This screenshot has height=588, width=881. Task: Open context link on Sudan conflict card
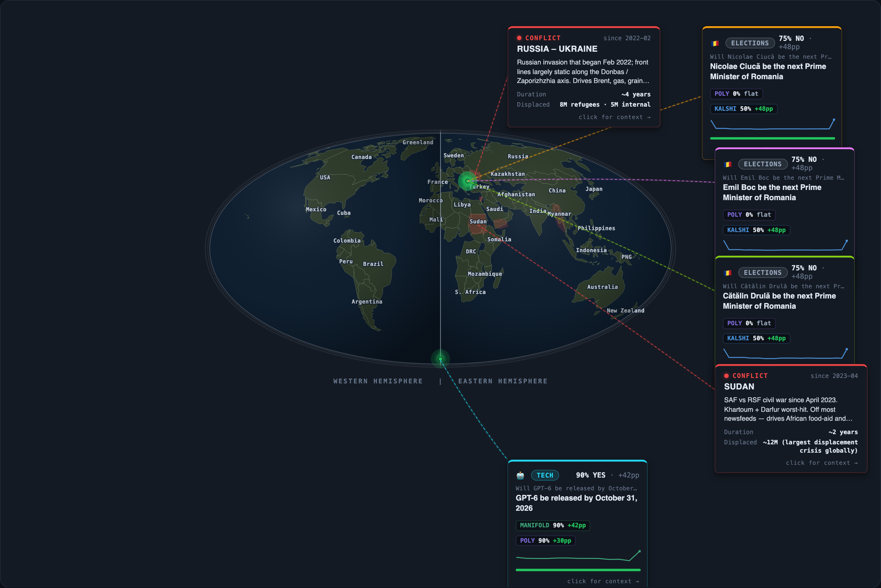pos(822,463)
